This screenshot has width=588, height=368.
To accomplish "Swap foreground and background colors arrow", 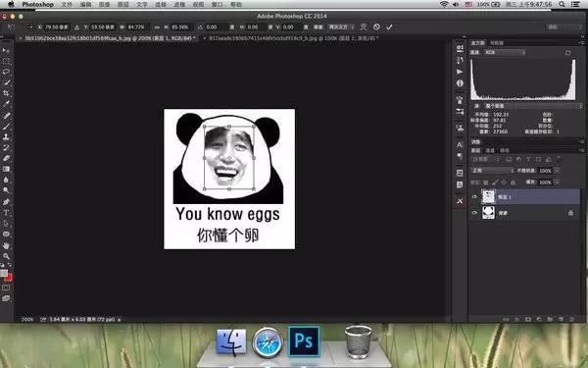I will [10, 266].
